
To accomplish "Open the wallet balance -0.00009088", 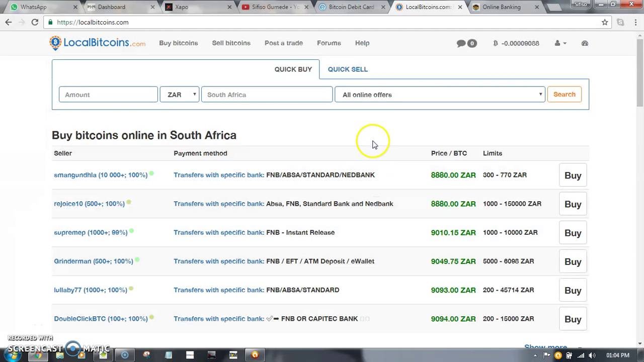I will click(516, 43).
